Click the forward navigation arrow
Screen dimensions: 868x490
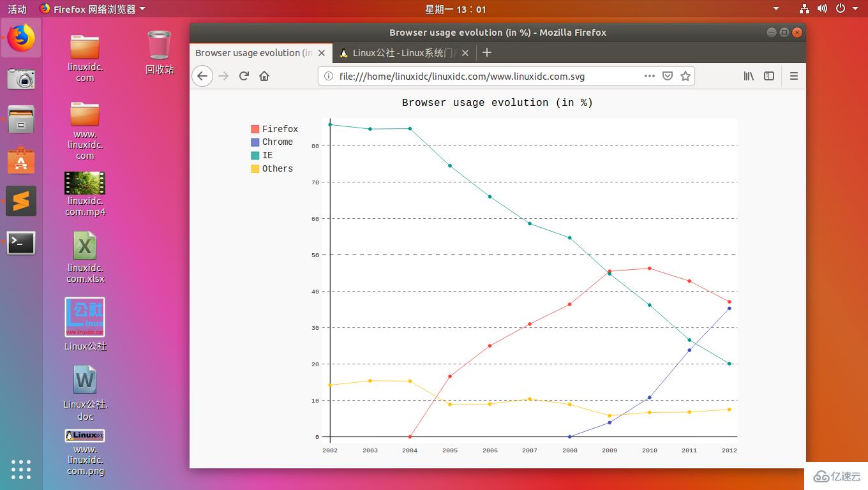[223, 76]
